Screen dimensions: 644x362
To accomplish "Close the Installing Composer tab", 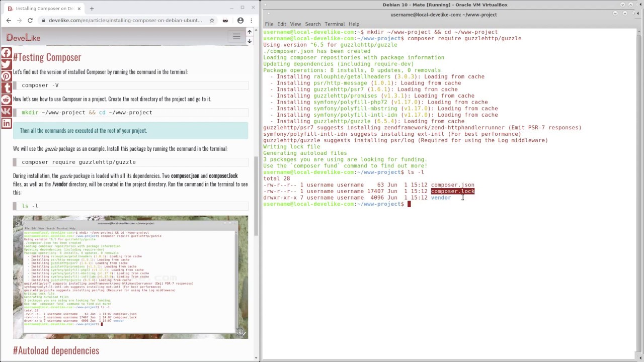I will [79, 9].
